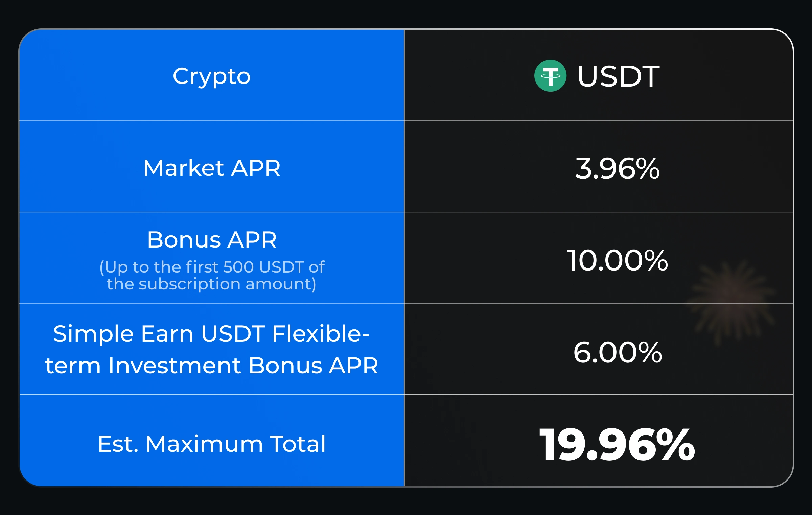Click the word Flexible- in the row label
Viewport: 812px width, 515px height.
321,334
